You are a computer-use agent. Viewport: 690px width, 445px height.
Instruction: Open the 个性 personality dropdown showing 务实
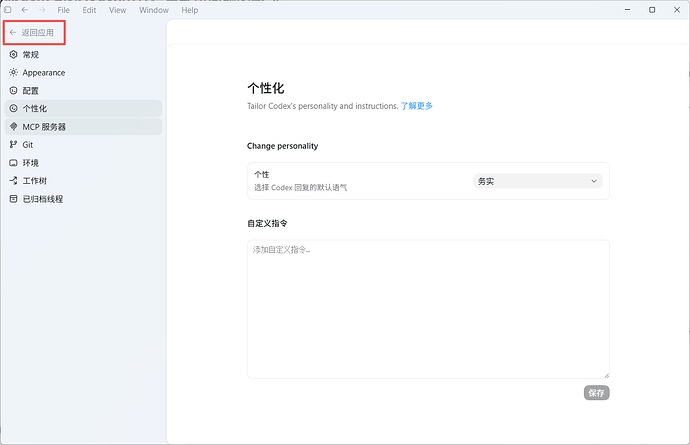click(538, 181)
